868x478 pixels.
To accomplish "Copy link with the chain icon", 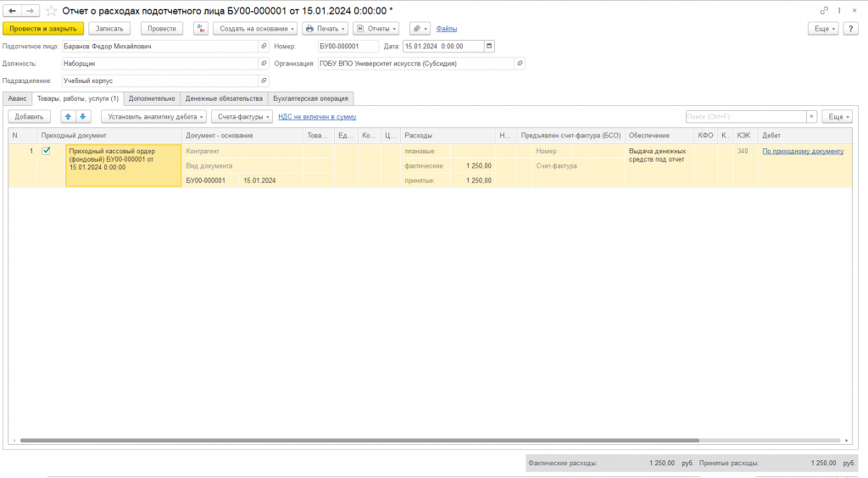I will pos(824,10).
